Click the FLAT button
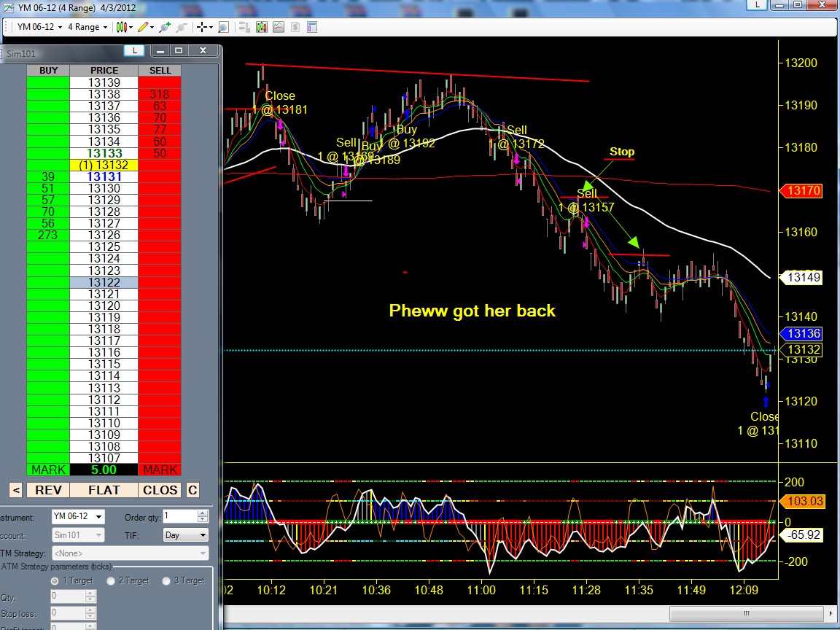This screenshot has height=630, width=840. [104, 490]
